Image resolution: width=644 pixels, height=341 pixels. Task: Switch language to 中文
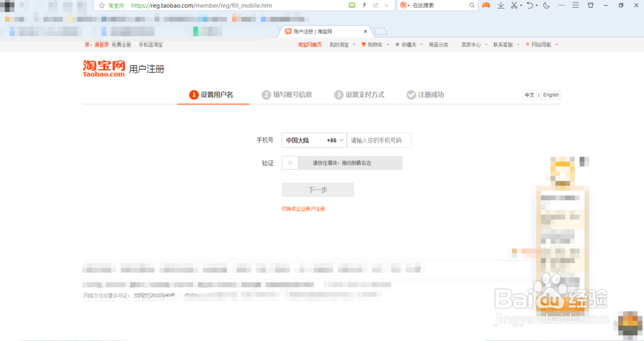(529, 95)
